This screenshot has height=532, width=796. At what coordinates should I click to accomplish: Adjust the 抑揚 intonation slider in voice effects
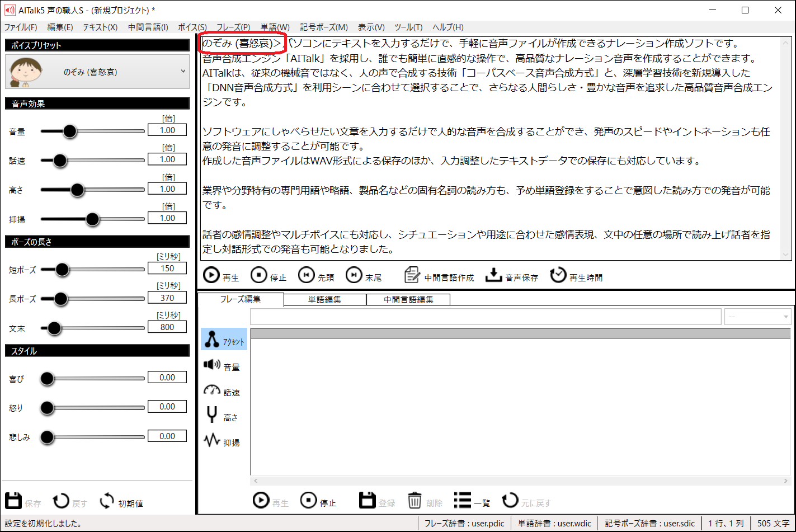pyautogui.click(x=92, y=219)
